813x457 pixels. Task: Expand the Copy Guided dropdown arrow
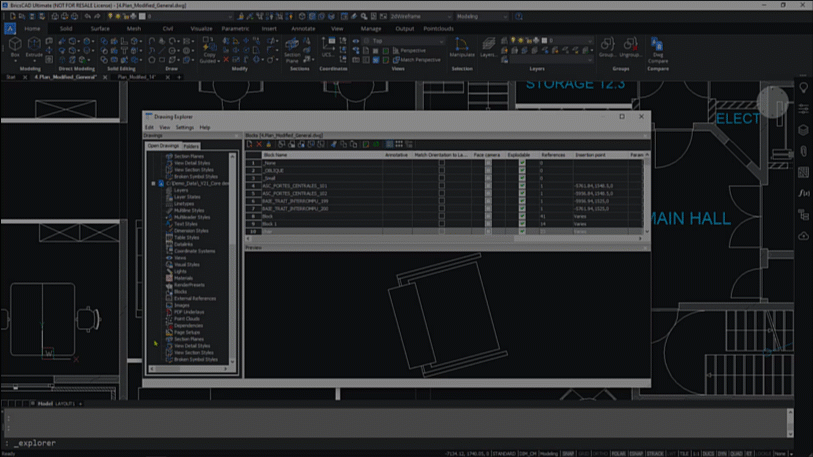pyautogui.click(x=218, y=61)
